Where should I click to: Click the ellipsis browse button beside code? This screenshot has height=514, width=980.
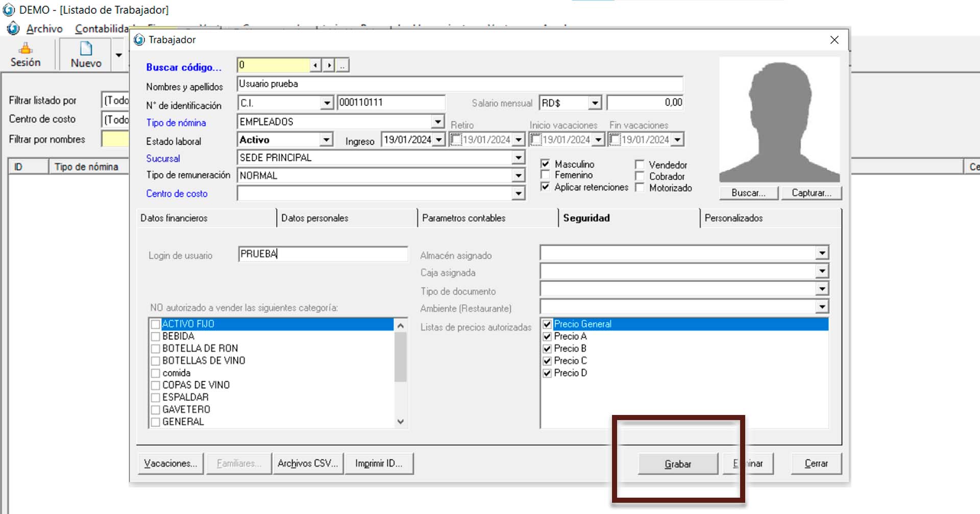pyautogui.click(x=342, y=65)
